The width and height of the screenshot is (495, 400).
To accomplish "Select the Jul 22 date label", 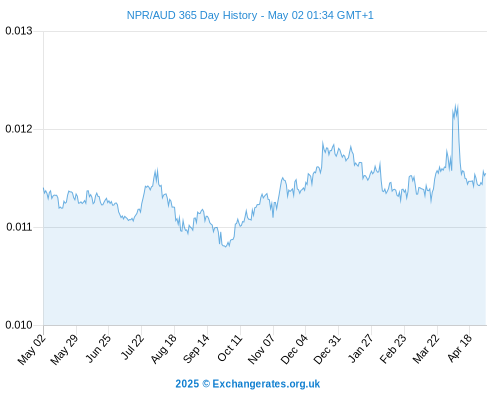I will pos(131,347).
